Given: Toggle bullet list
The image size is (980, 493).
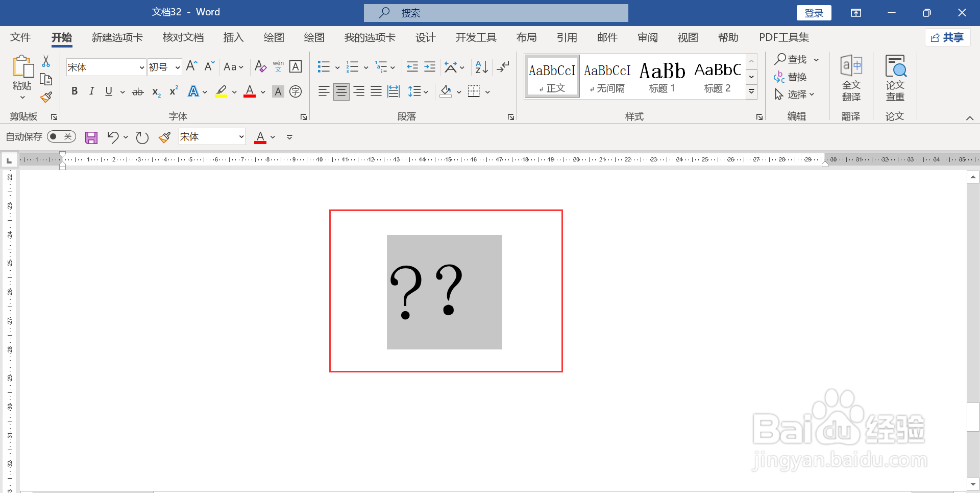Looking at the screenshot, I should (324, 66).
